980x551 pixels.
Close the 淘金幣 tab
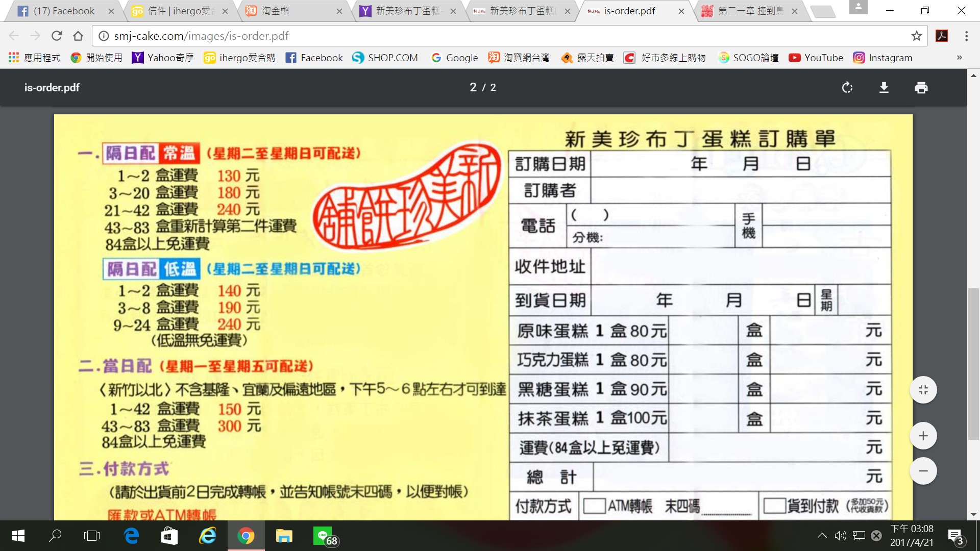tap(339, 11)
